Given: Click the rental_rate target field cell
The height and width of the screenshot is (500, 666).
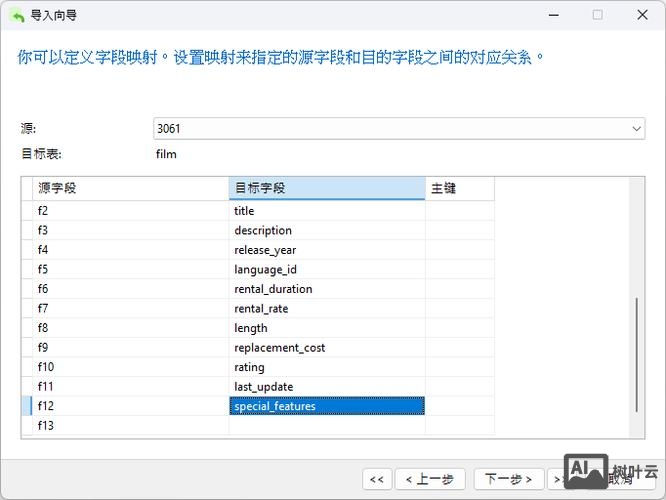Looking at the screenshot, I should (327, 308).
